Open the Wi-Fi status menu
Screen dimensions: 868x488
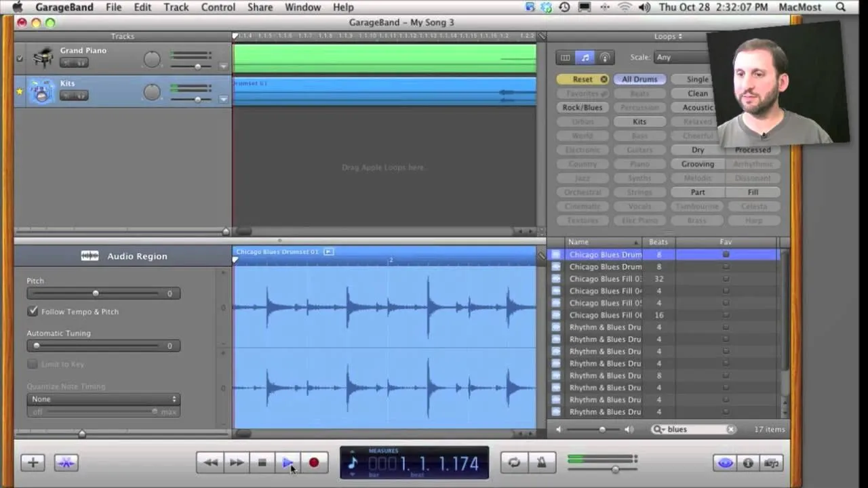pyautogui.click(x=625, y=7)
